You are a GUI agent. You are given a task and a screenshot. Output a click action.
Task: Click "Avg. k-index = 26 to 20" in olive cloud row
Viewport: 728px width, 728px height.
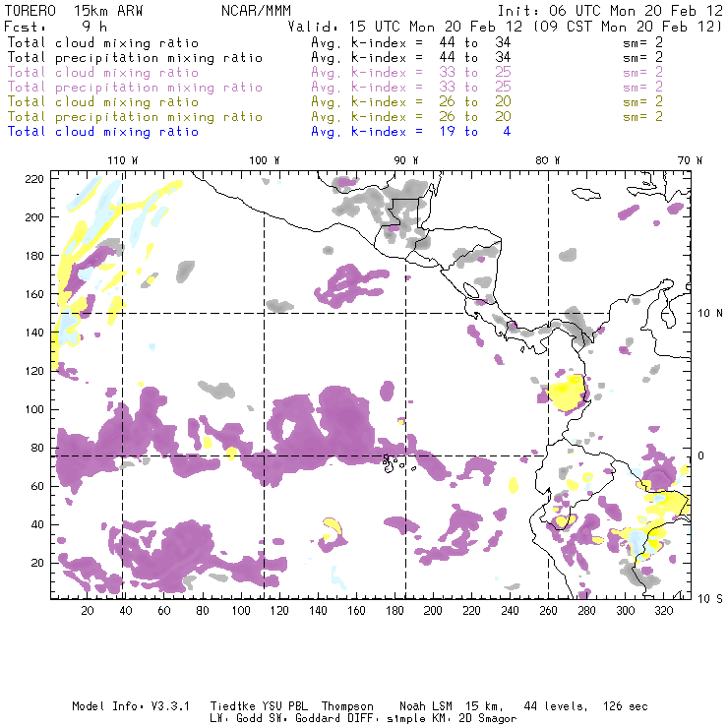coord(411,102)
